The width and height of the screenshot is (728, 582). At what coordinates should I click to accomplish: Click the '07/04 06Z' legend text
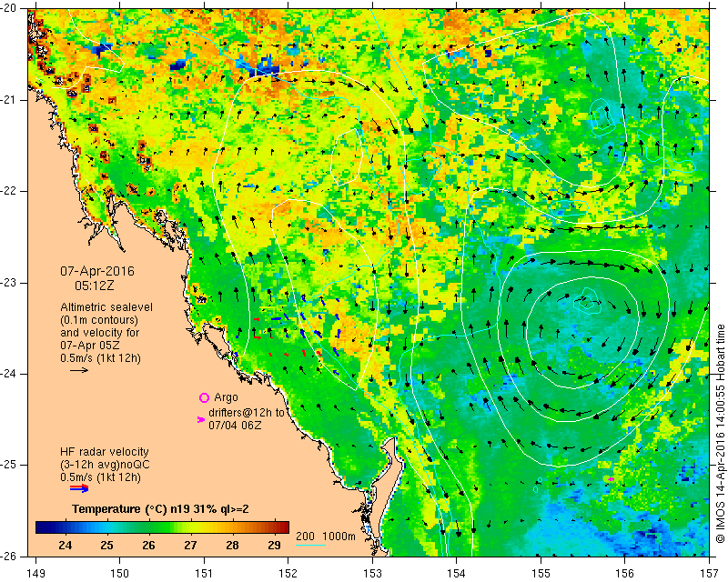click(235, 425)
